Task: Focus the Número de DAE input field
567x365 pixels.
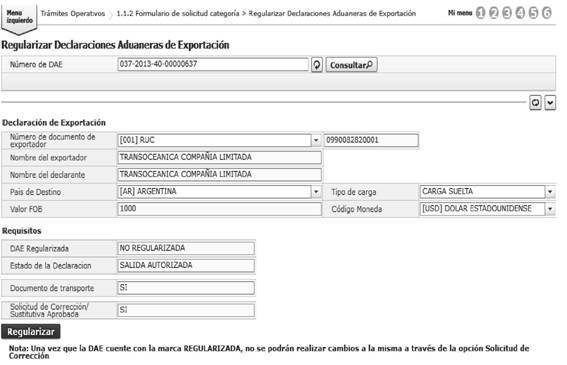Action: [x=213, y=64]
